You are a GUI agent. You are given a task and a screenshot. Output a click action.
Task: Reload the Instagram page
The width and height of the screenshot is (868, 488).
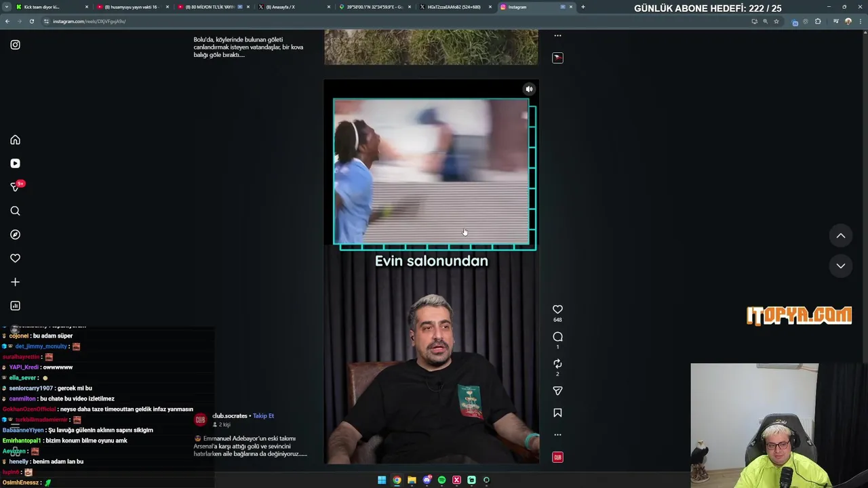click(x=31, y=21)
